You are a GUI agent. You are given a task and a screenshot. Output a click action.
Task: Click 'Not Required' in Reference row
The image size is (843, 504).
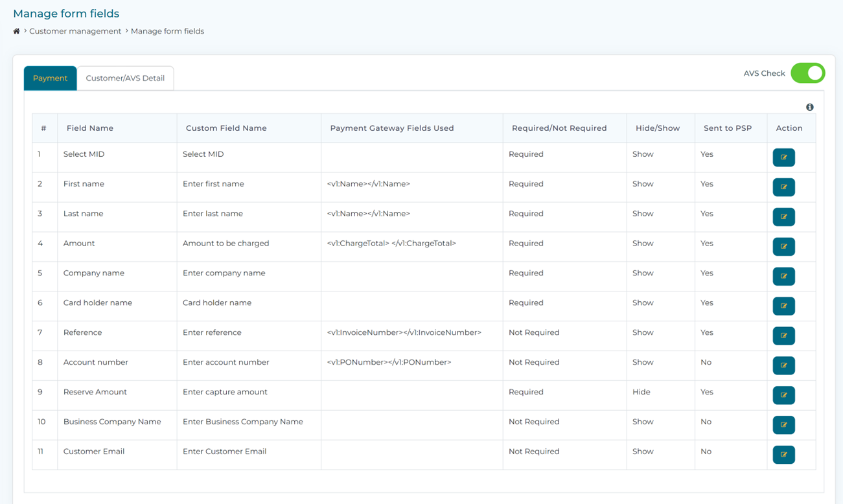[534, 333]
